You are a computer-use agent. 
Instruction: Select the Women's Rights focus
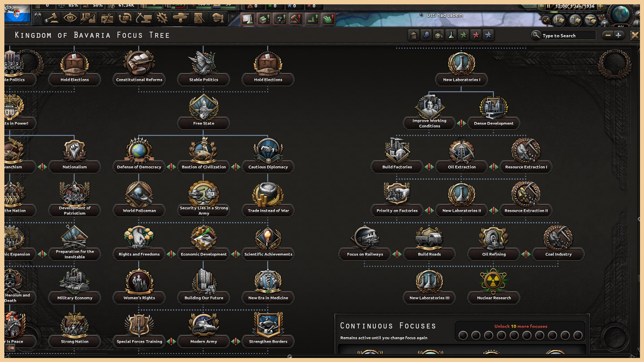139,287
